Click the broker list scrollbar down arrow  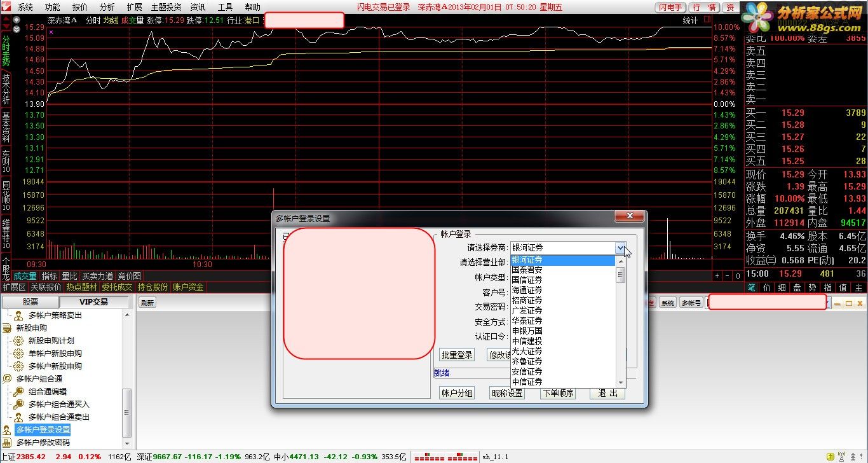[x=621, y=382]
